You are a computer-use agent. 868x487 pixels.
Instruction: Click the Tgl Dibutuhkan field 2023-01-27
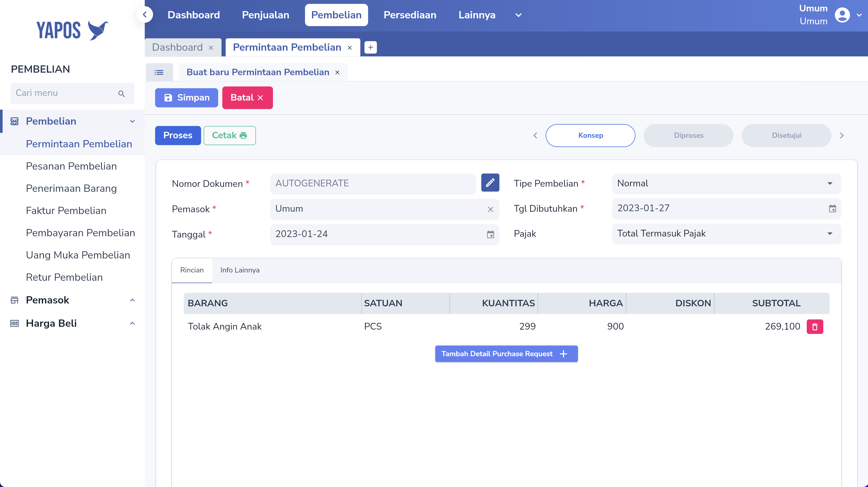coord(726,209)
